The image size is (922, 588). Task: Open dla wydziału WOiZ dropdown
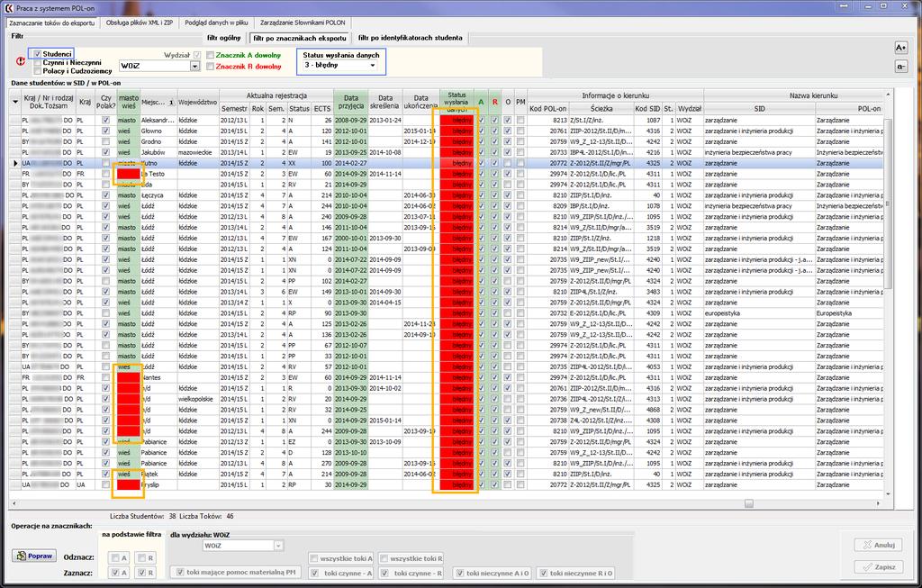coord(278,546)
